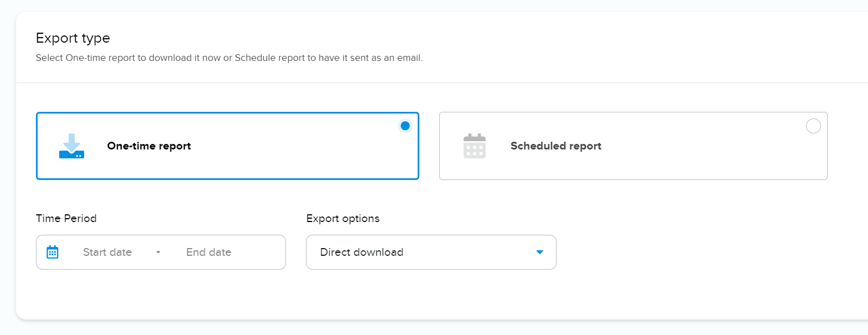Expand the Export options dropdown arrow
The height and width of the screenshot is (335, 868).
point(540,252)
